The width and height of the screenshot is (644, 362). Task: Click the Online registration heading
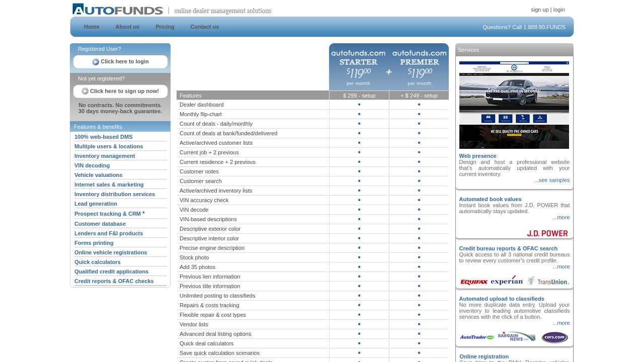pos(484,356)
